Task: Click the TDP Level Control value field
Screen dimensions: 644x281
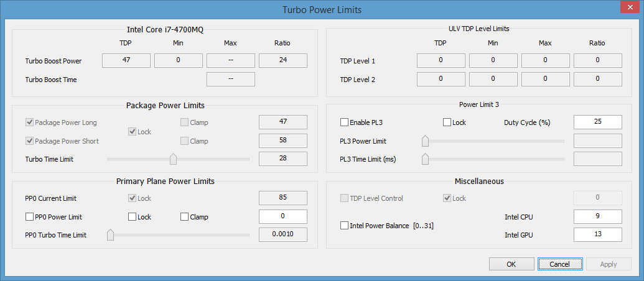Action: point(597,198)
